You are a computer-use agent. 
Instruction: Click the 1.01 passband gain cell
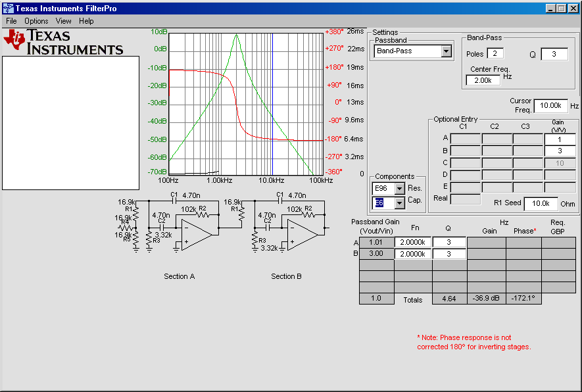pyautogui.click(x=376, y=243)
